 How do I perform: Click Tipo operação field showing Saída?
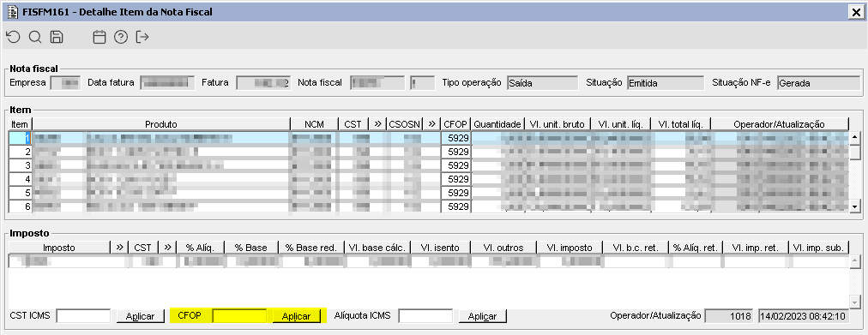541,83
